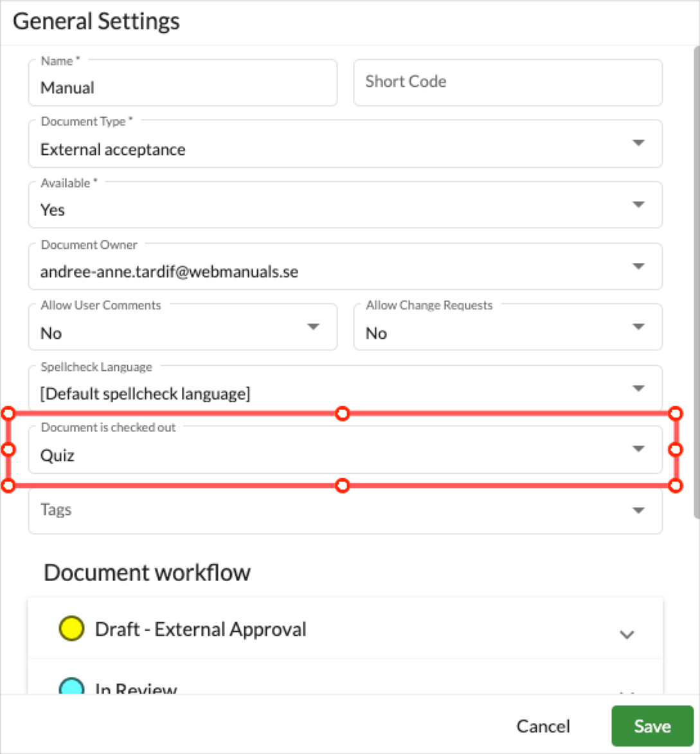Open the Tags dropdown arrow
This screenshot has width=700, height=754.
[638, 510]
